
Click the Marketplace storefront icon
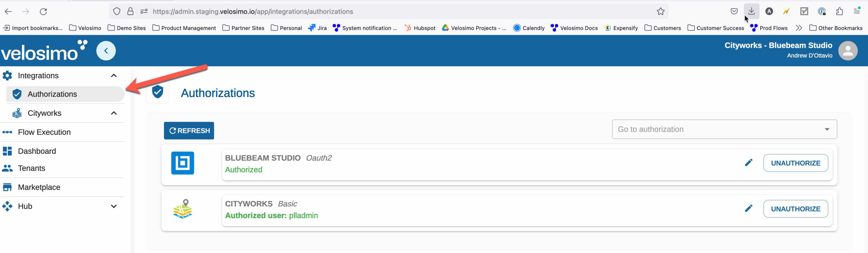pos(7,187)
